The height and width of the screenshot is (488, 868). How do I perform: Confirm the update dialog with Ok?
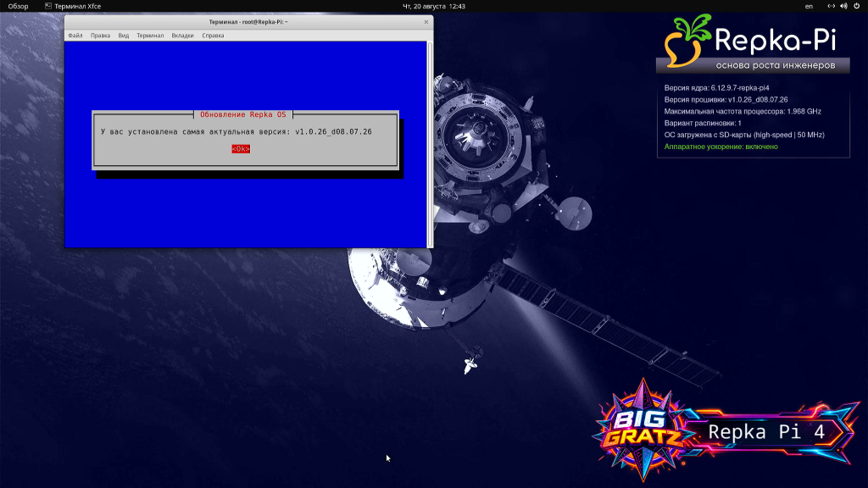[x=241, y=149]
